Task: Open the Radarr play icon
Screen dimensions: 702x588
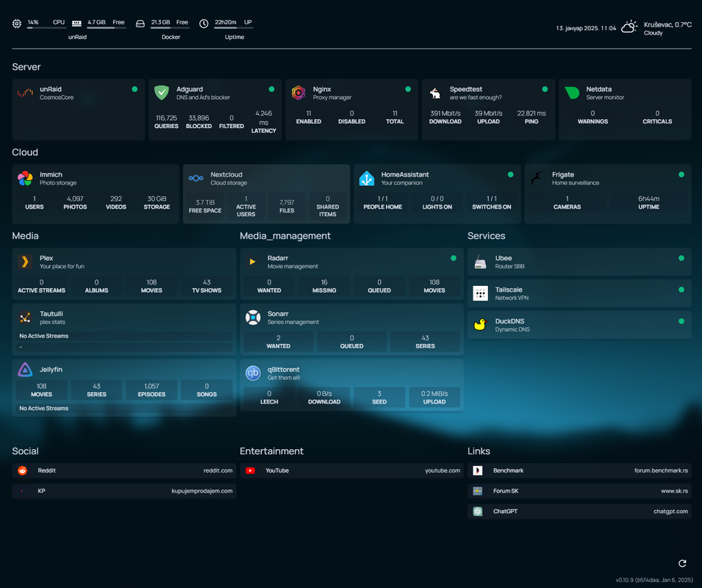Action: pos(253,262)
